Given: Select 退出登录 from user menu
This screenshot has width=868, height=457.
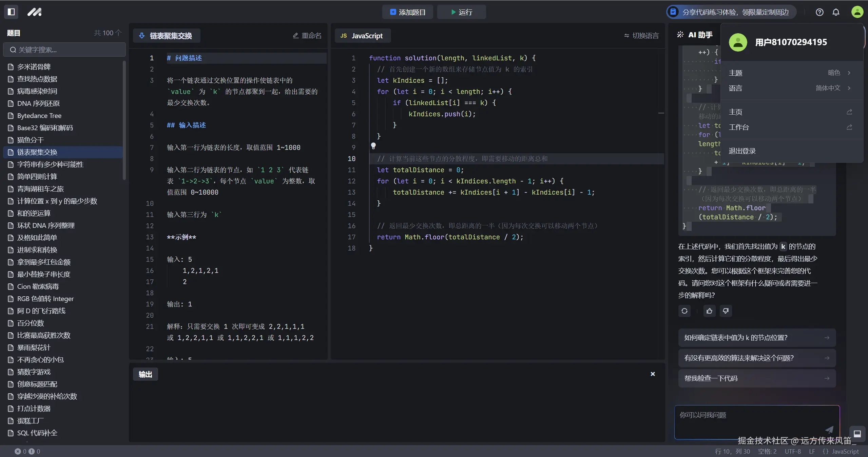Looking at the screenshot, I should (742, 151).
